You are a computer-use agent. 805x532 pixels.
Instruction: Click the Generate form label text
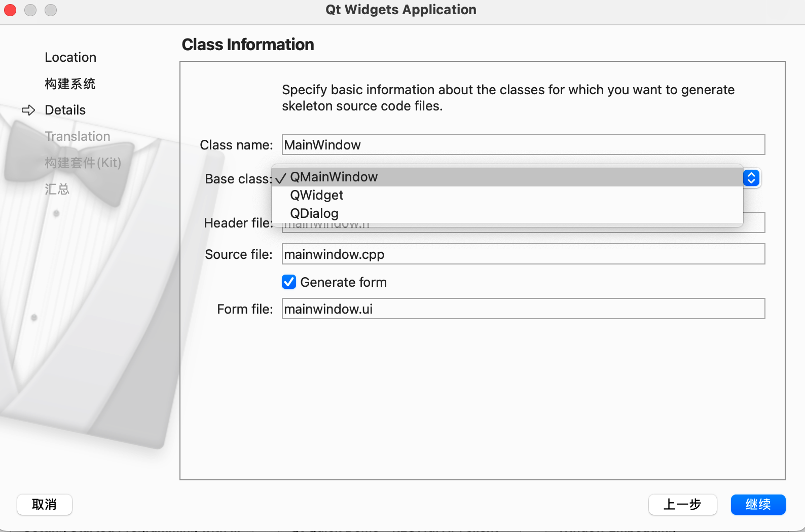(x=343, y=282)
